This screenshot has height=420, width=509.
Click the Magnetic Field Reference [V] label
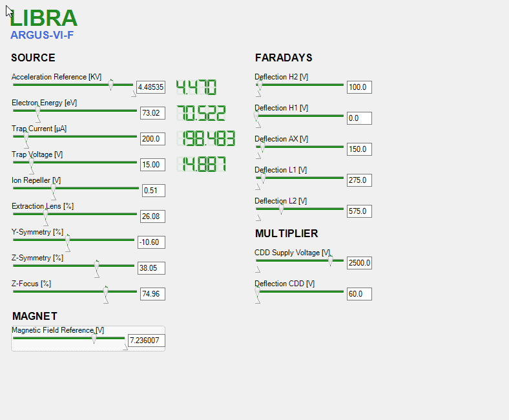(57, 330)
